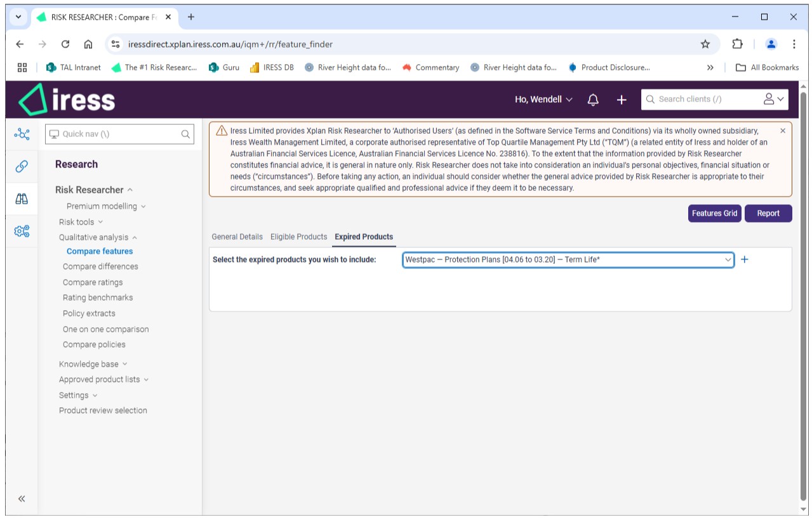Show more bookmarks chevron
The width and height of the screenshot is (812, 522).
click(x=710, y=67)
